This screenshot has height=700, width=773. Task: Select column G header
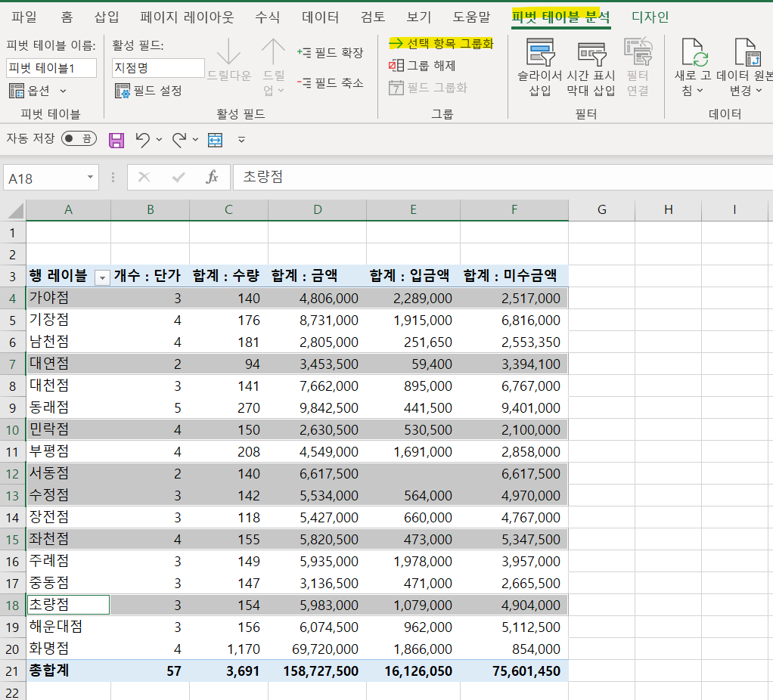coord(602,210)
